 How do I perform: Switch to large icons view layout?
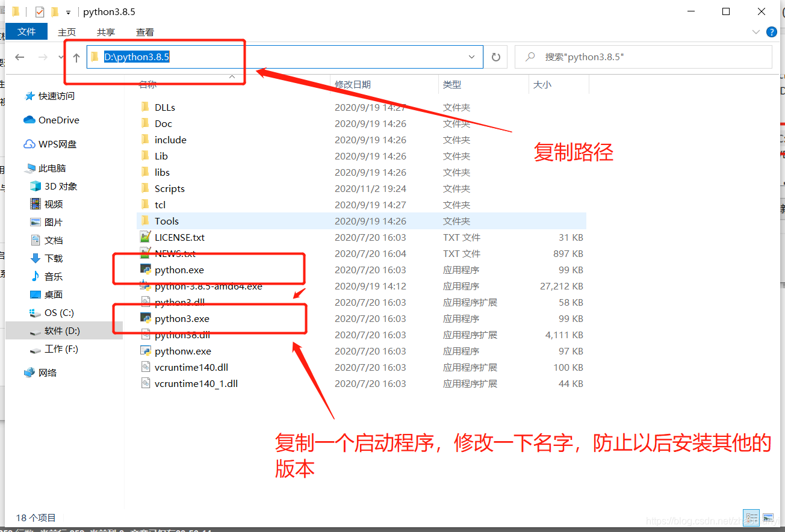click(x=768, y=518)
